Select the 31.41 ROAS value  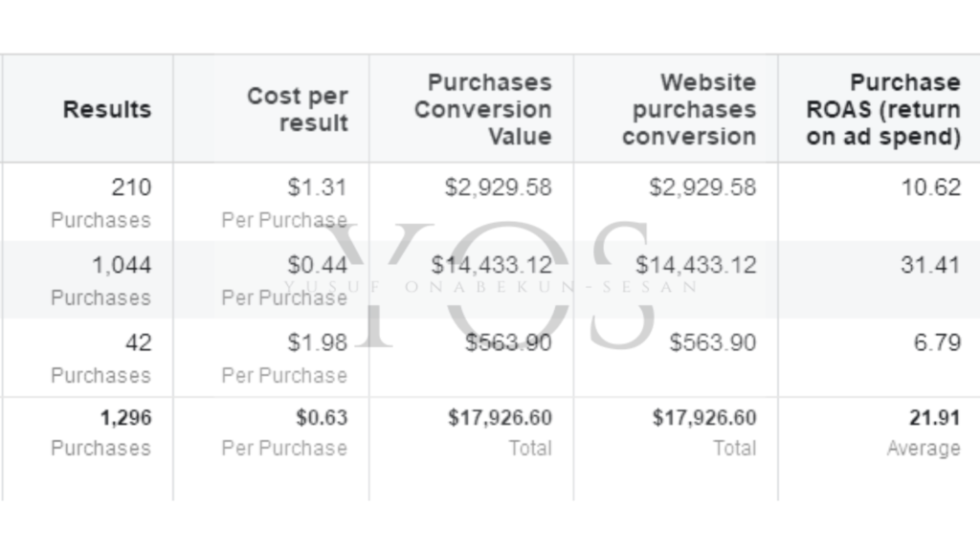click(x=930, y=265)
